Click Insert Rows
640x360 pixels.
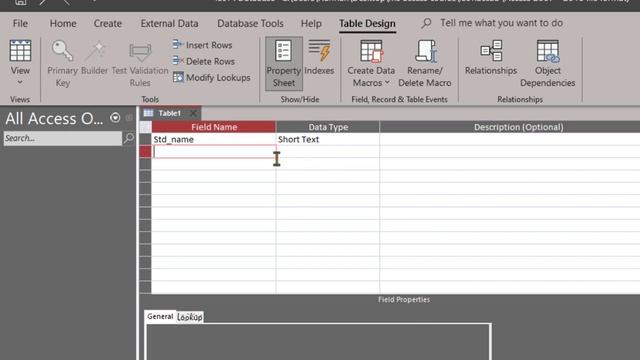coord(202,45)
